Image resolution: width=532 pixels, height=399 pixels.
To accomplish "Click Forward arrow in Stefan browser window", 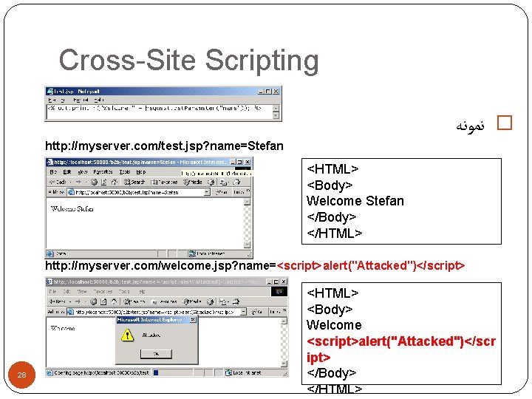I will [x=79, y=182].
